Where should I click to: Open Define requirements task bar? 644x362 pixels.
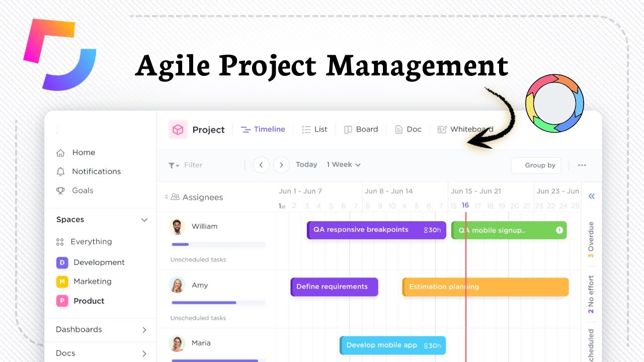coord(334,287)
